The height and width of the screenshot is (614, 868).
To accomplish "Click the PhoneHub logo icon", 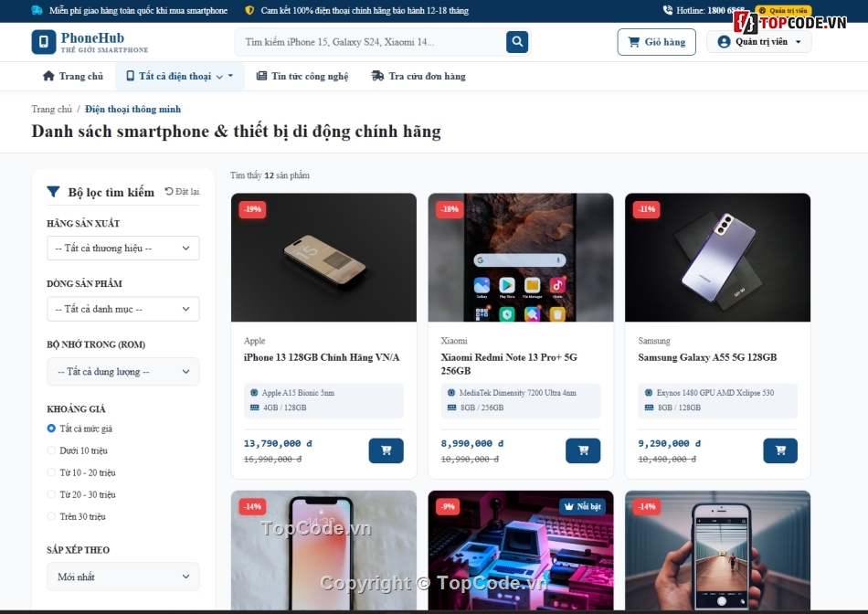I will point(44,42).
